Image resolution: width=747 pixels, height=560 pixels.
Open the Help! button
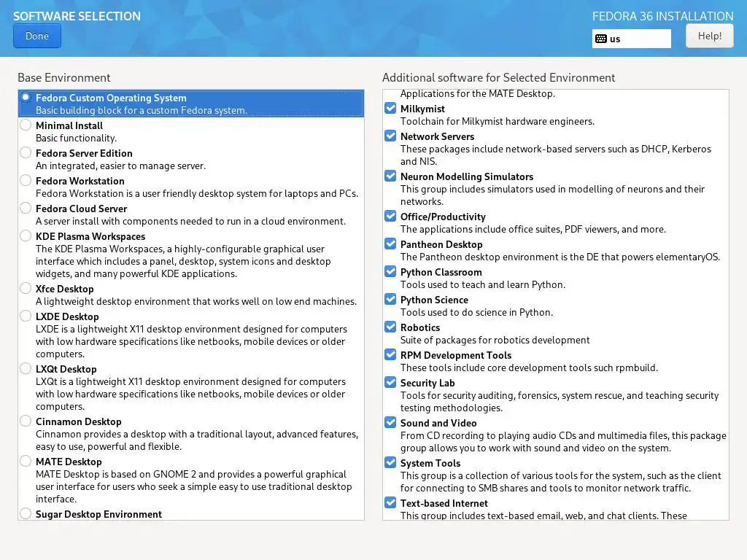pos(709,36)
